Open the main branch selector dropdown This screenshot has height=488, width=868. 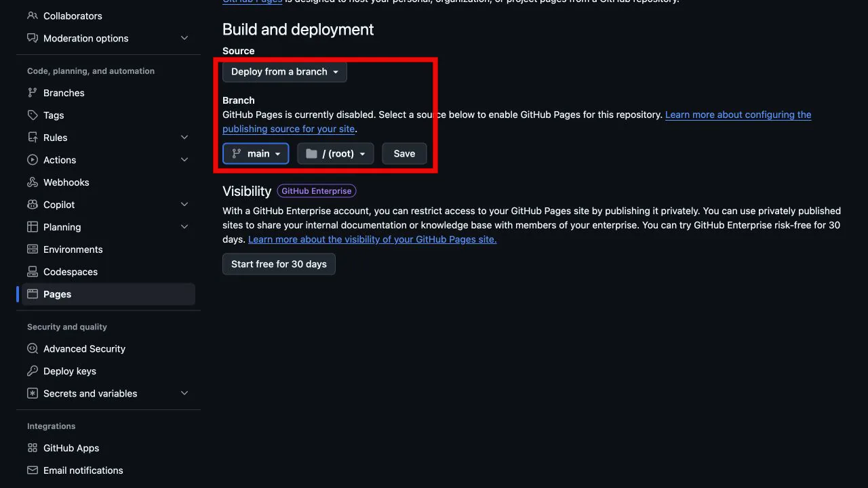pos(256,154)
